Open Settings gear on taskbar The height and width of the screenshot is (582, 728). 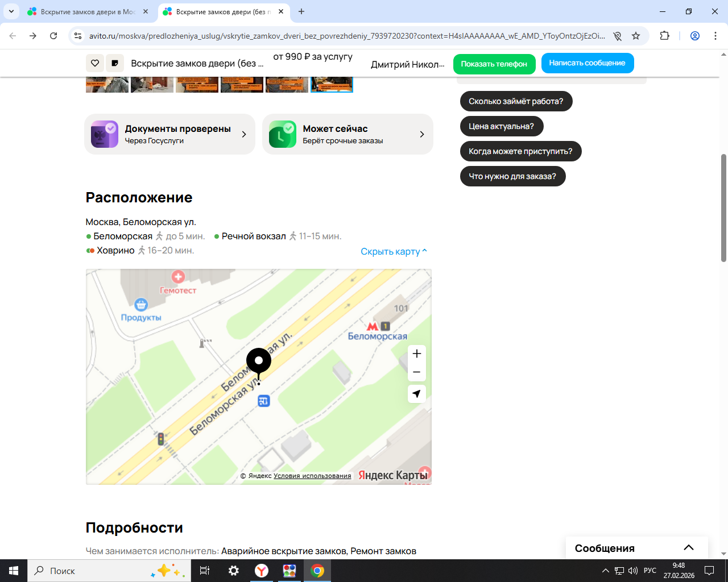[x=234, y=571]
